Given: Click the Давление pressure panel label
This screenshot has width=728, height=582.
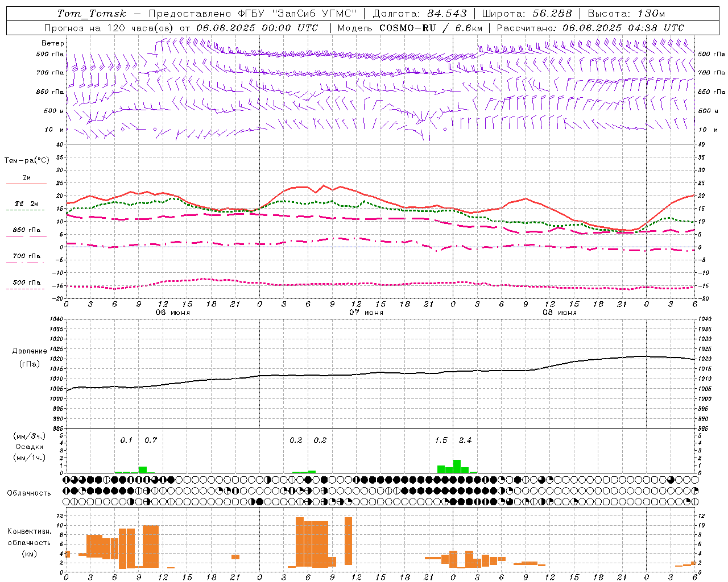Looking at the screenshot, I should [x=30, y=351].
